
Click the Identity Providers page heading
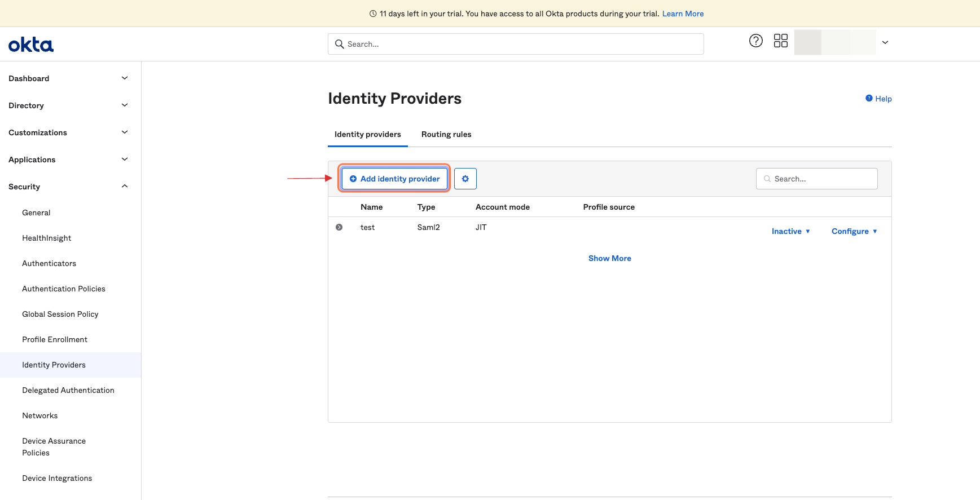pos(395,99)
